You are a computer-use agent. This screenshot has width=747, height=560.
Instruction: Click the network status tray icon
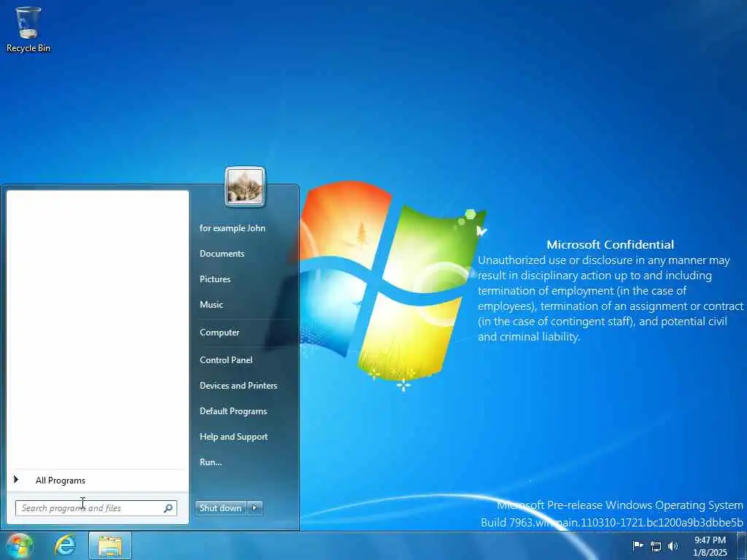click(x=656, y=546)
